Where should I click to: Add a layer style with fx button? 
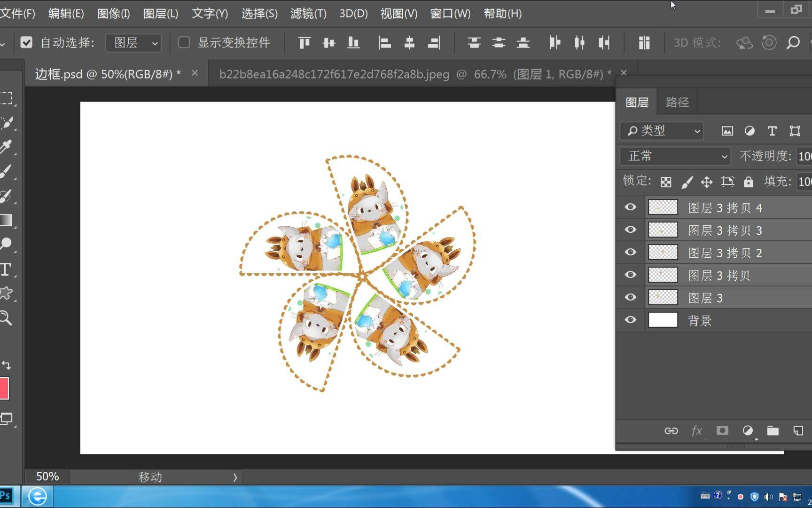[697, 431]
